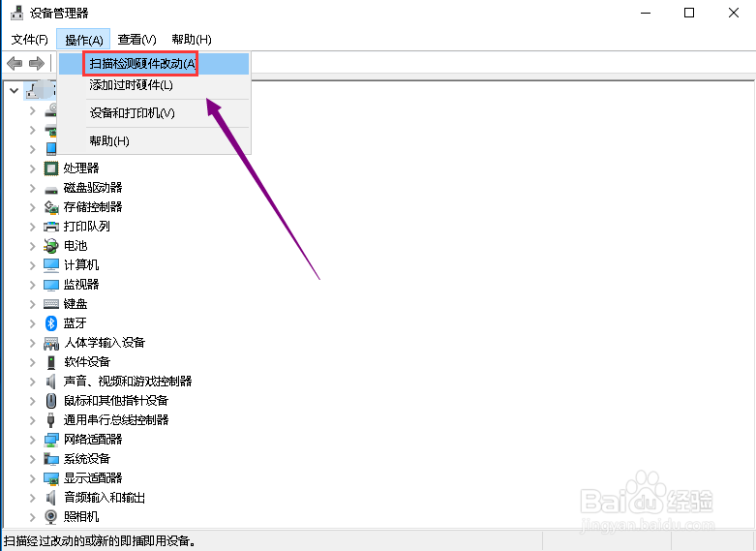Click the back arrow toolbar icon
Screen dimensions: 756x551
tap(15, 63)
